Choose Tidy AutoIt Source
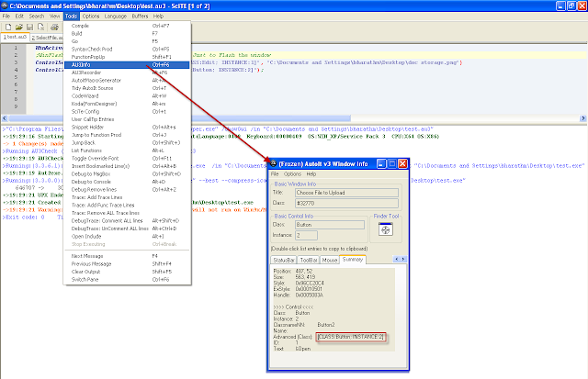The width and height of the screenshot is (588, 379). pyautogui.click(x=127, y=88)
